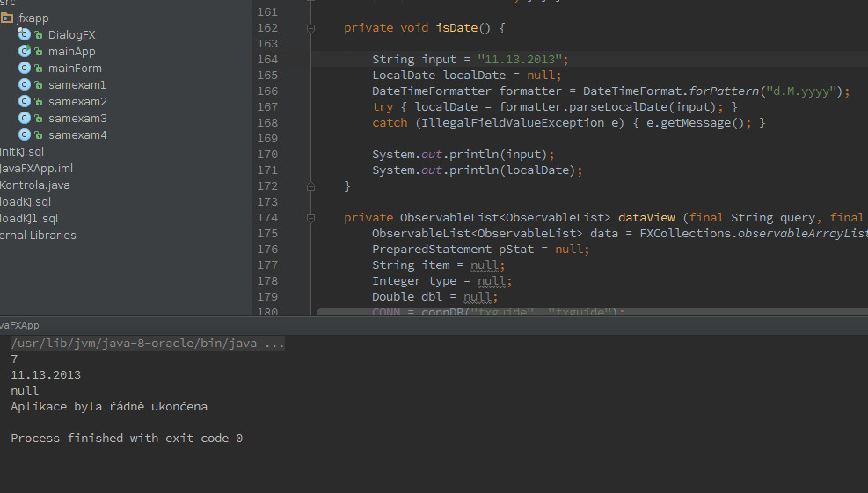The width and height of the screenshot is (868, 493).
Task: Select the jfxapp package folder icon
Action: [7, 18]
